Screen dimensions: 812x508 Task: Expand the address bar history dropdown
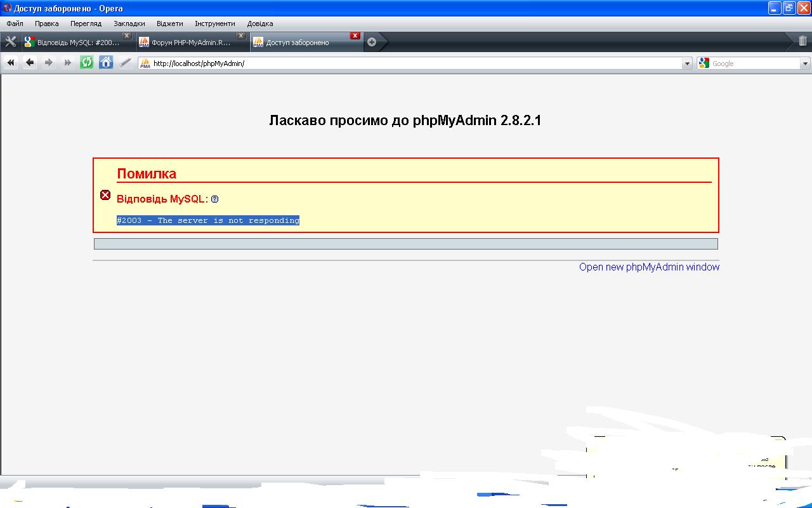tap(687, 63)
